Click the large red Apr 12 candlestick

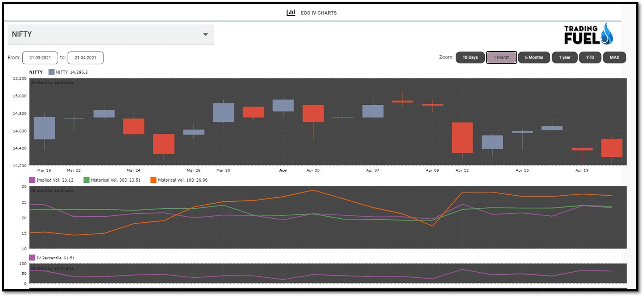point(462,138)
